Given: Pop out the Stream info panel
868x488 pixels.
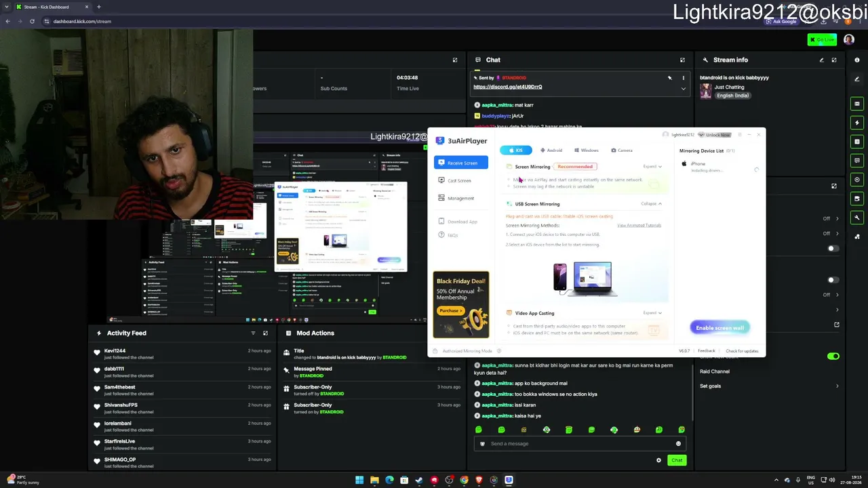Looking at the screenshot, I should click(x=834, y=60).
